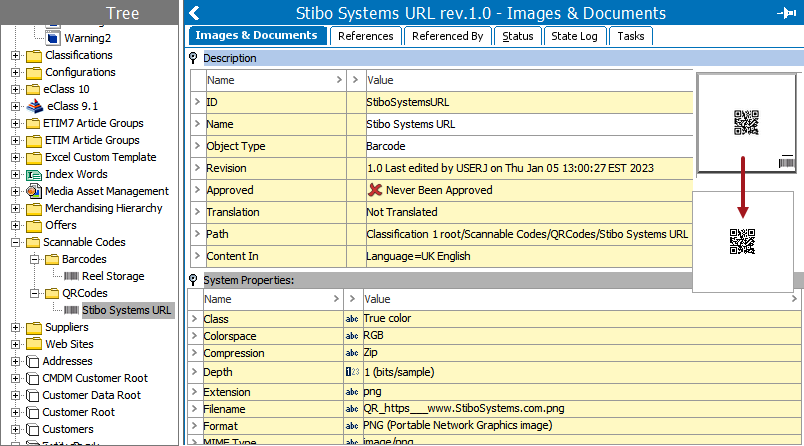804x446 pixels.
Task: Expand the Classifications tree node
Action: [16, 55]
